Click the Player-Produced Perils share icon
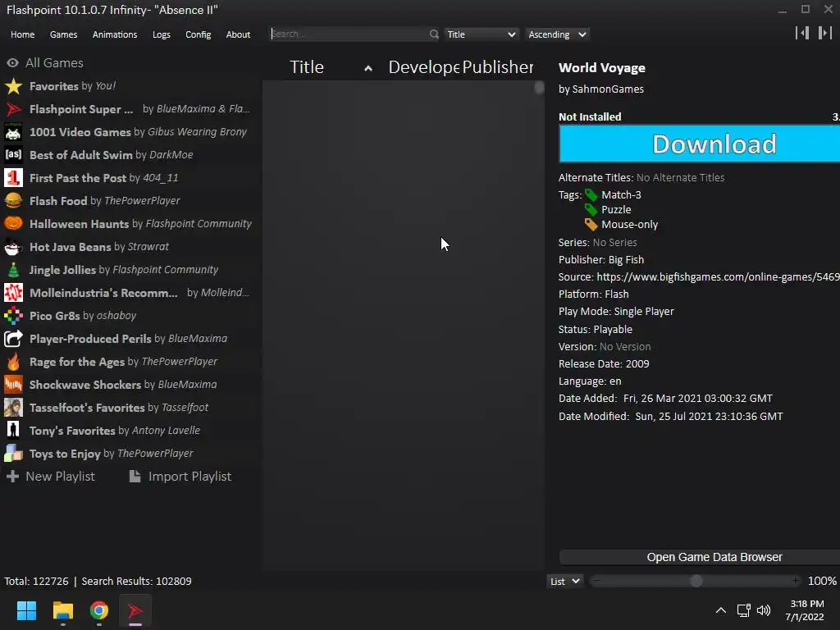Image resolution: width=840 pixels, height=630 pixels. coord(13,339)
